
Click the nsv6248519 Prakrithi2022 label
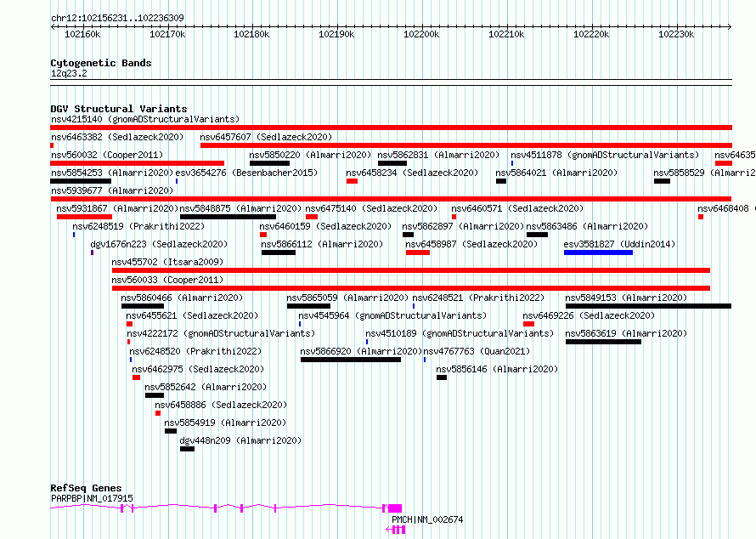click(138, 226)
